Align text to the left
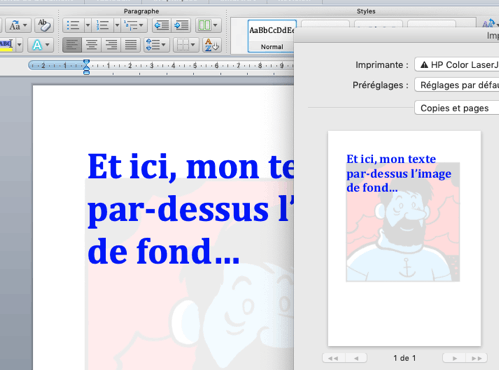 [72, 45]
